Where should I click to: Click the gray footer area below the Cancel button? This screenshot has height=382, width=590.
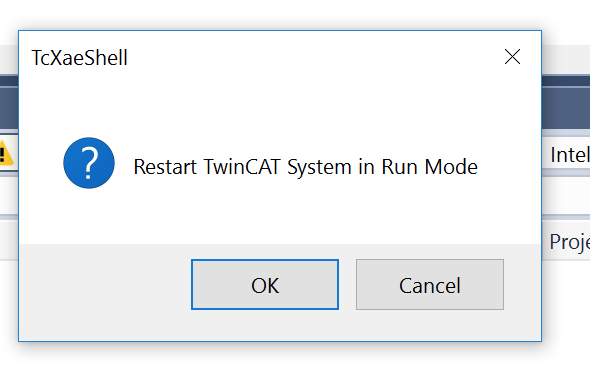430,325
